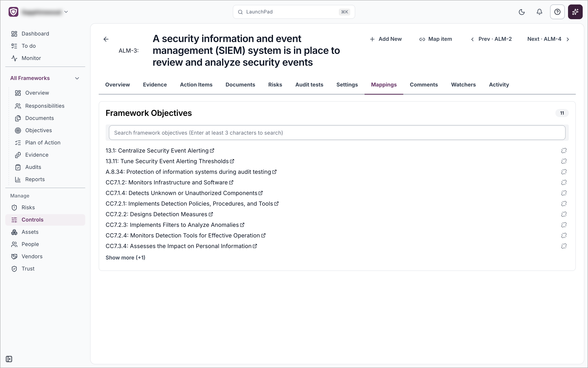Unlink CC7.1.4 Detects Unknown Components
This screenshot has height=368, width=588.
(564, 193)
